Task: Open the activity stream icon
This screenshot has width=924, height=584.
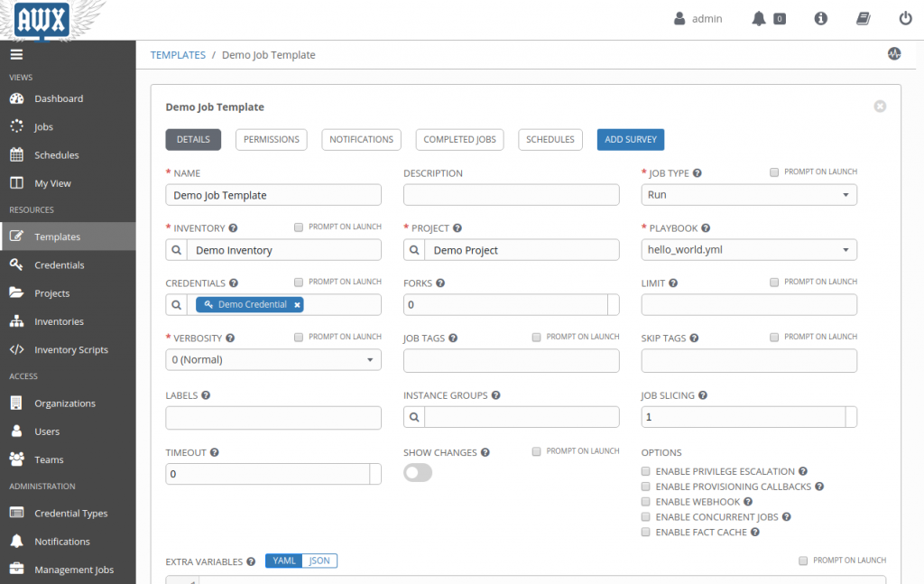Action: coord(894,53)
